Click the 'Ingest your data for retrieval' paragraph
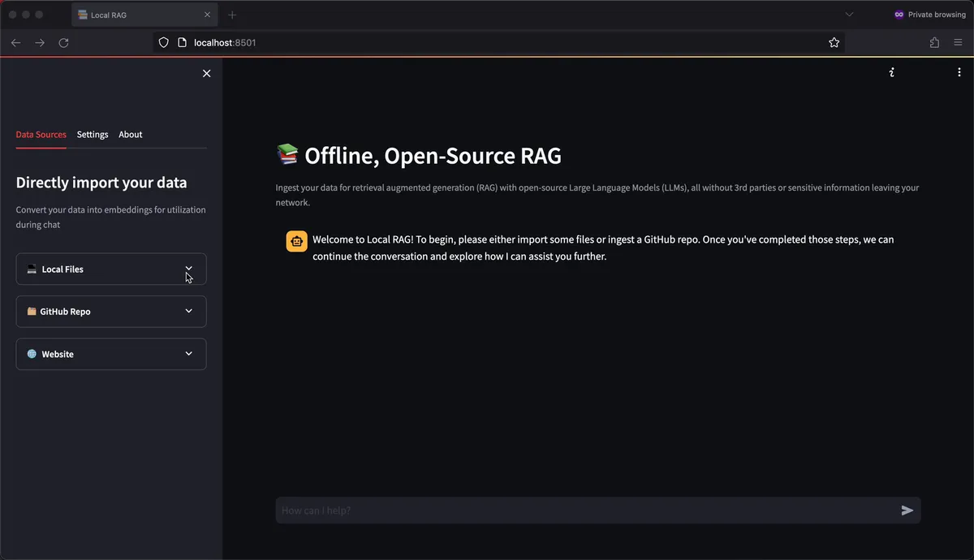This screenshot has width=974, height=560. point(597,196)
